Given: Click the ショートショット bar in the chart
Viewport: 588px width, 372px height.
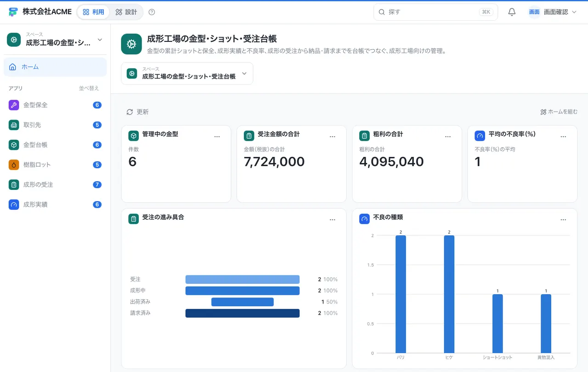Looking at the screenshot, I should [x=498, y=324].
